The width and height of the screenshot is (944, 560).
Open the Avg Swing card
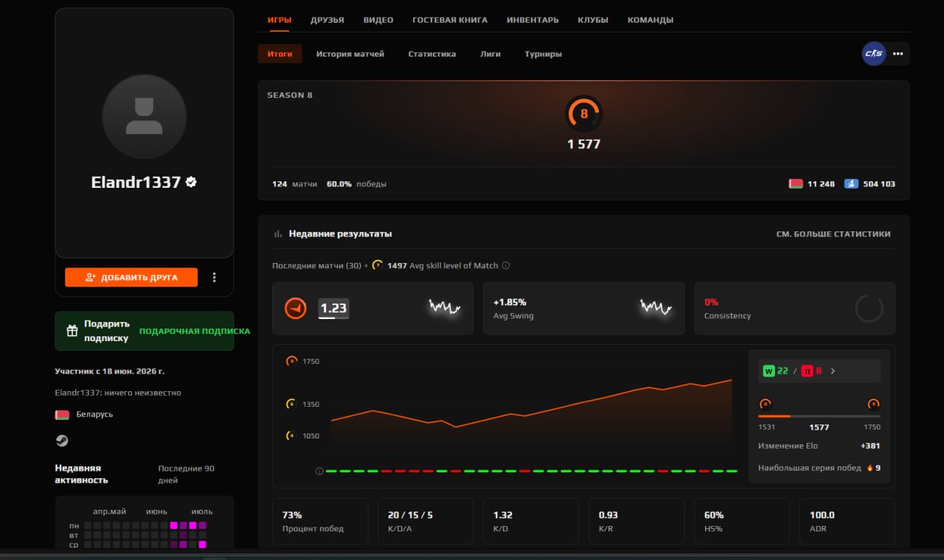tap(583, 308)
